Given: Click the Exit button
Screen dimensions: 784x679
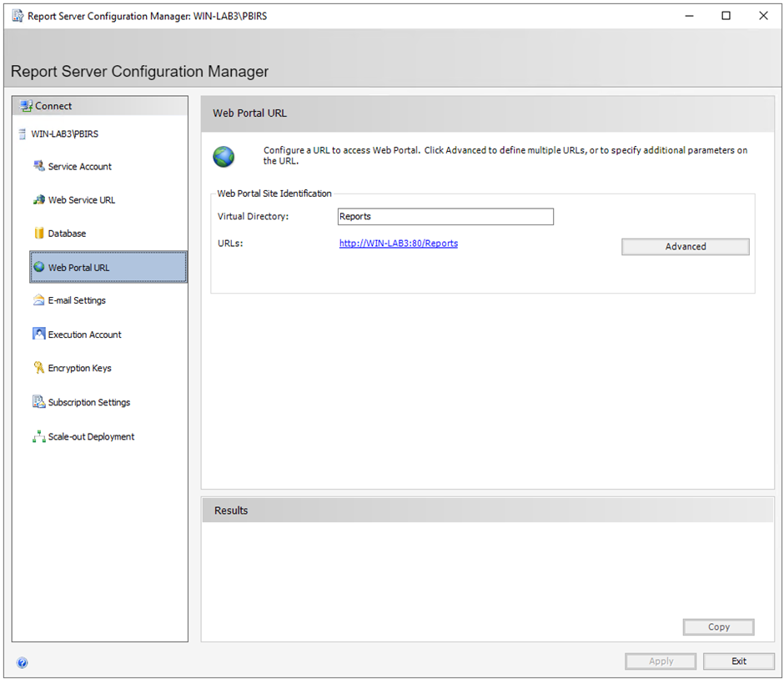Looking at the screenshot, I should coord(739,661).
